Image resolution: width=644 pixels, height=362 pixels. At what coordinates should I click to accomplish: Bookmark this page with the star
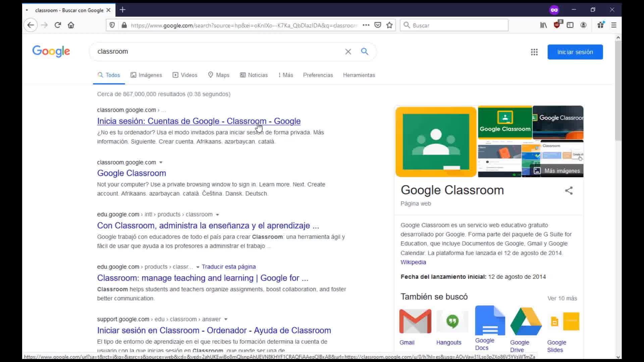(x=389, y=25)
